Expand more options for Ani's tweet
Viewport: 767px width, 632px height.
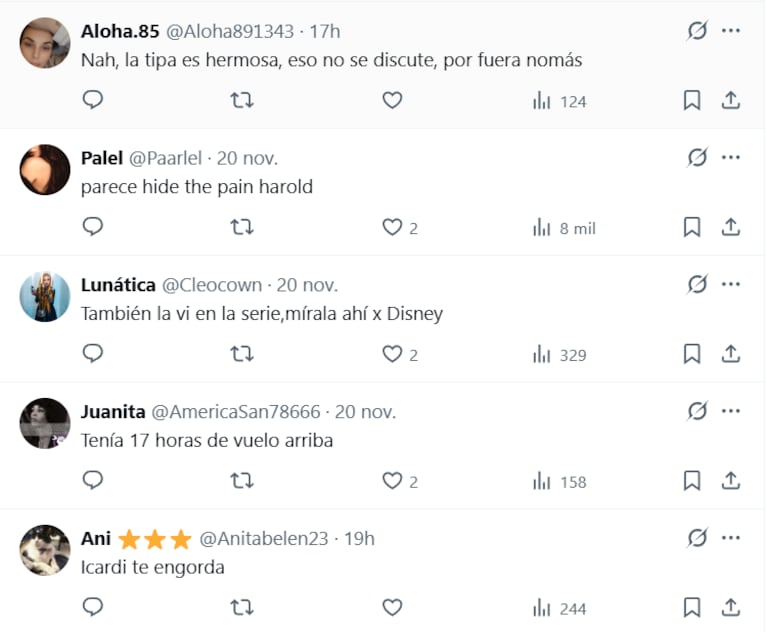pyautogui.click(x=731, y=538)
